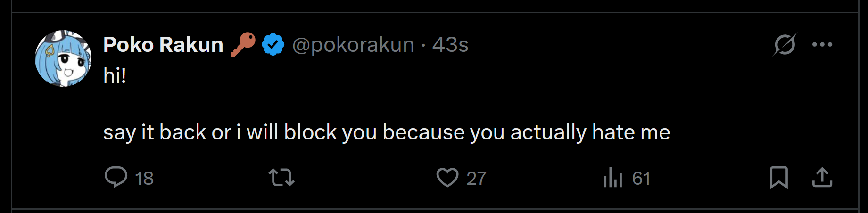Click the reply count showing 18
Viewport: 868px width, 213px height.
[144, 179]
